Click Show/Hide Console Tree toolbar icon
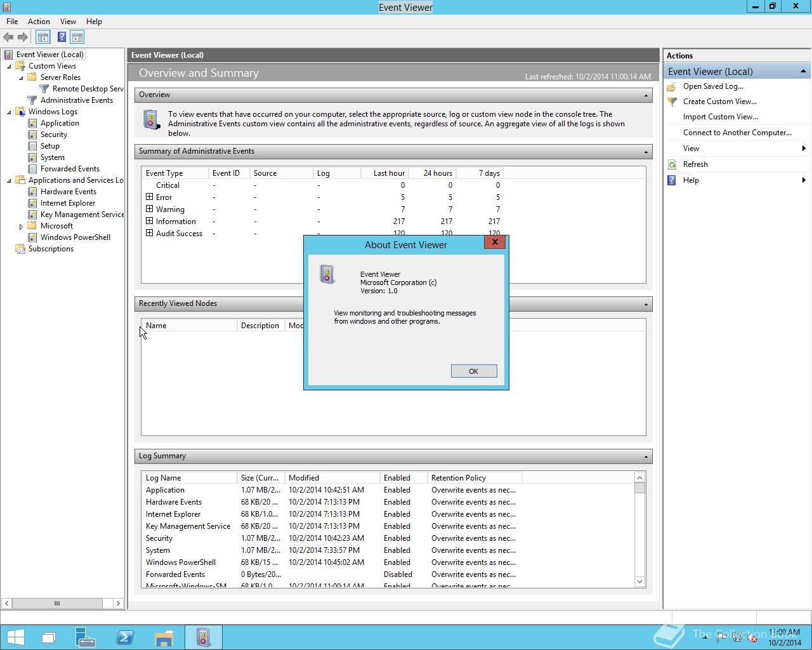The width and height of the screenshot is (812, 650). 43,37
